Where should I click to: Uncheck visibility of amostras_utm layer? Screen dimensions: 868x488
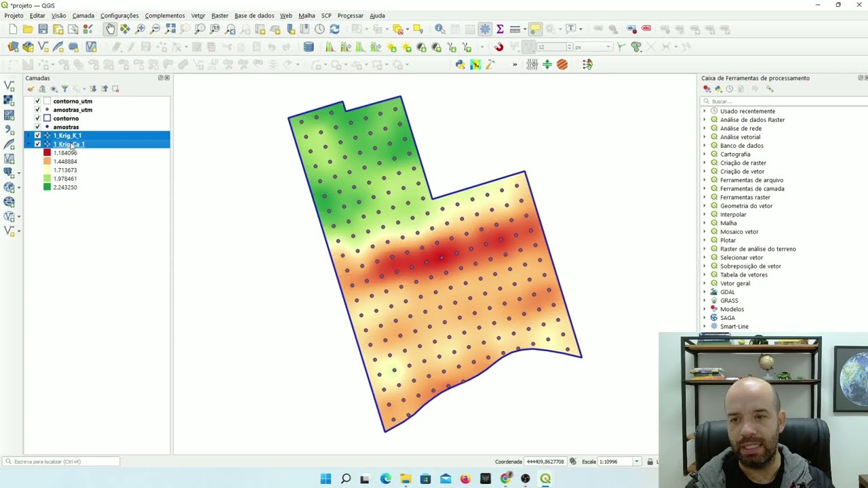(38, 110)
